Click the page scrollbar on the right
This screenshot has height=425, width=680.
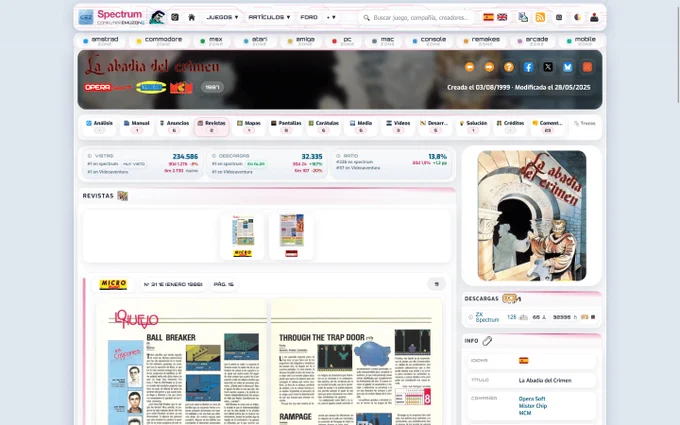[677, 54]
